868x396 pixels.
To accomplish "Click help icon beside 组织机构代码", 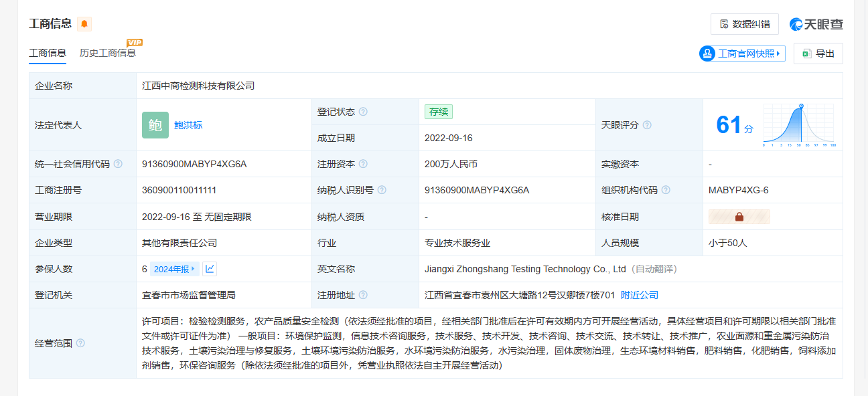I will [x=666, y=190].
